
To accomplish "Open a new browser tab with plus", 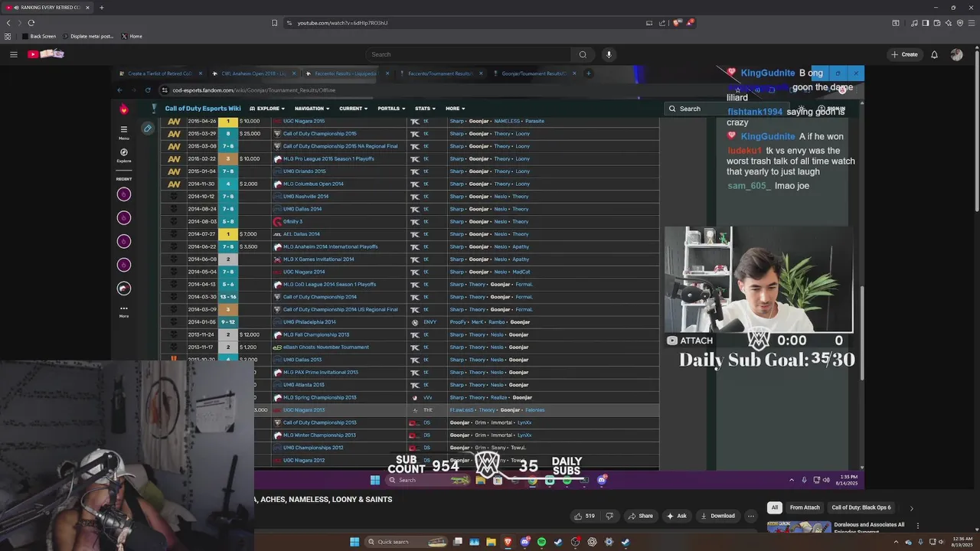I will point(101,8).
